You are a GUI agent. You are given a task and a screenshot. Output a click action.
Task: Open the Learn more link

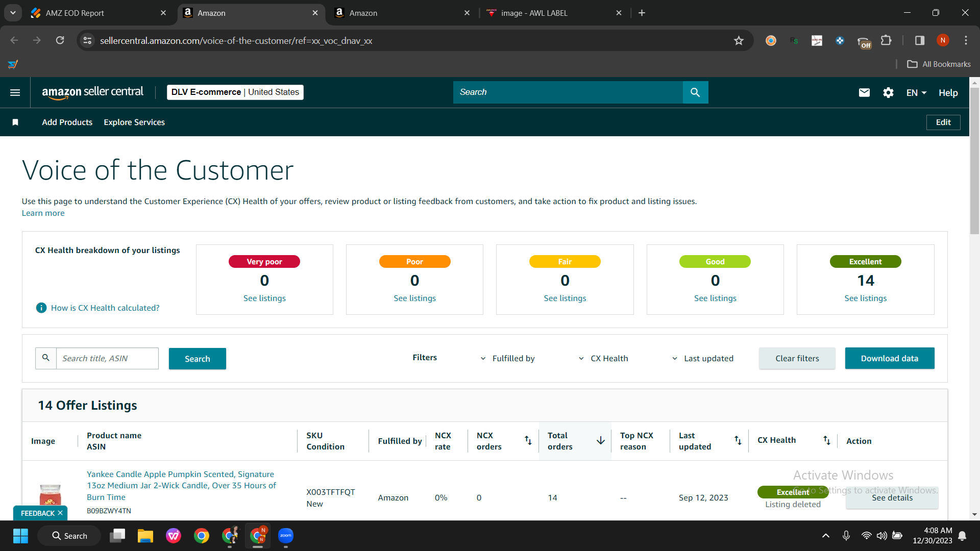click(43, 213)
